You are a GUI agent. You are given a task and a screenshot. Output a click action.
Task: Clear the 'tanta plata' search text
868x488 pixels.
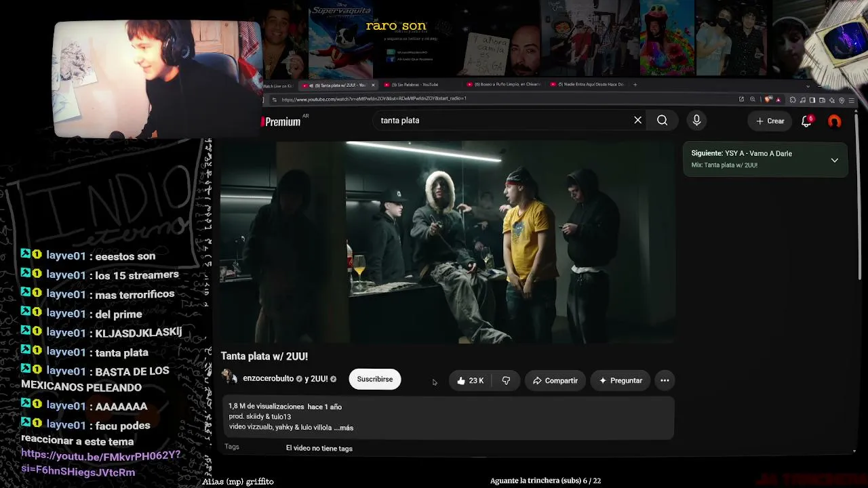[637, 120]
